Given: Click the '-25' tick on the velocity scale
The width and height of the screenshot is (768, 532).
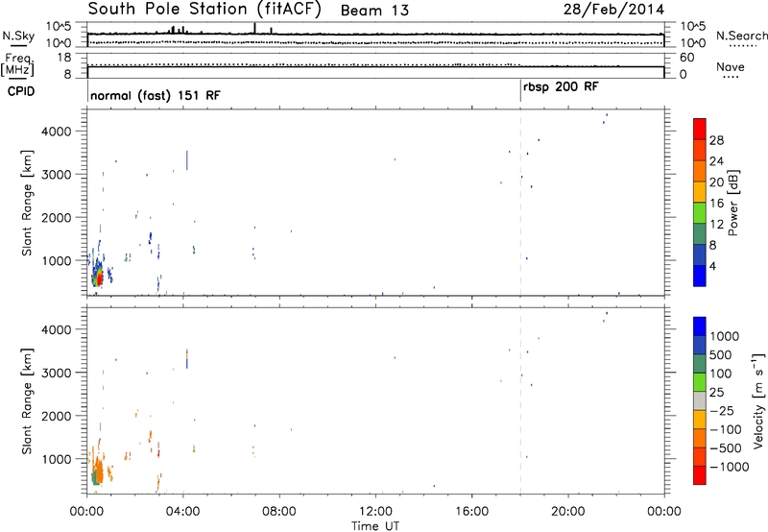Looking at the screenshot, I should (722, 410).
